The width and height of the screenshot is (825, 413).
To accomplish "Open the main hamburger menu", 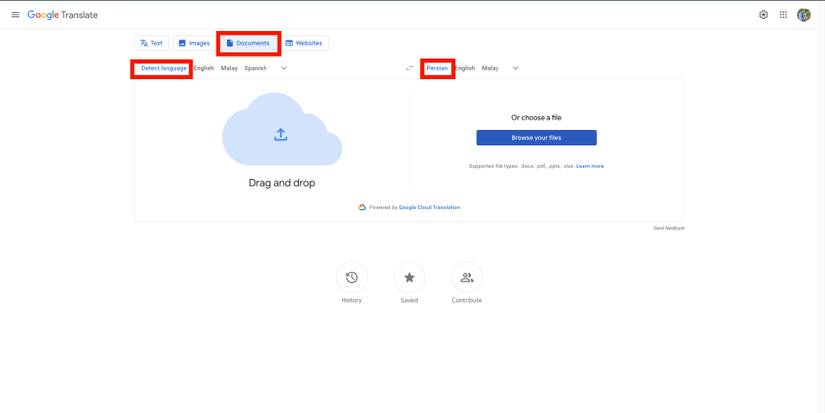I will tap(15, 15).
